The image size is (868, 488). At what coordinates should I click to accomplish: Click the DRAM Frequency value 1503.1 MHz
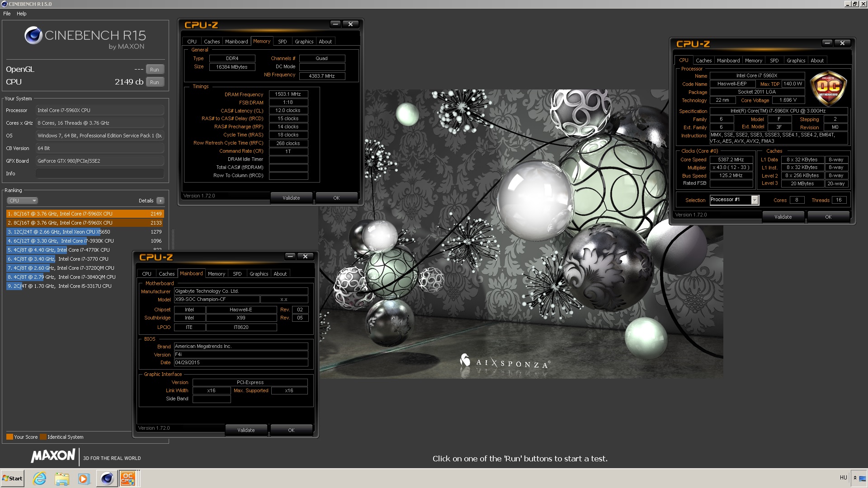tap(288, 94)
